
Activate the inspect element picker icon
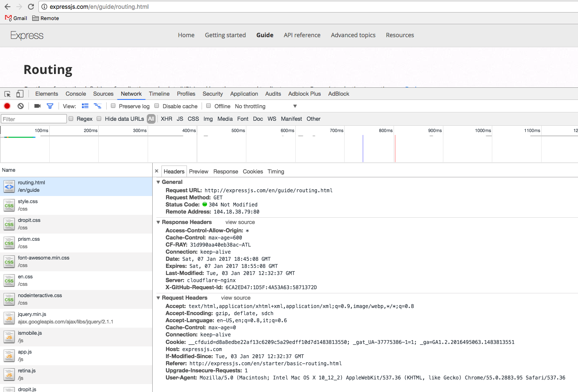click(x=8, y=94)
